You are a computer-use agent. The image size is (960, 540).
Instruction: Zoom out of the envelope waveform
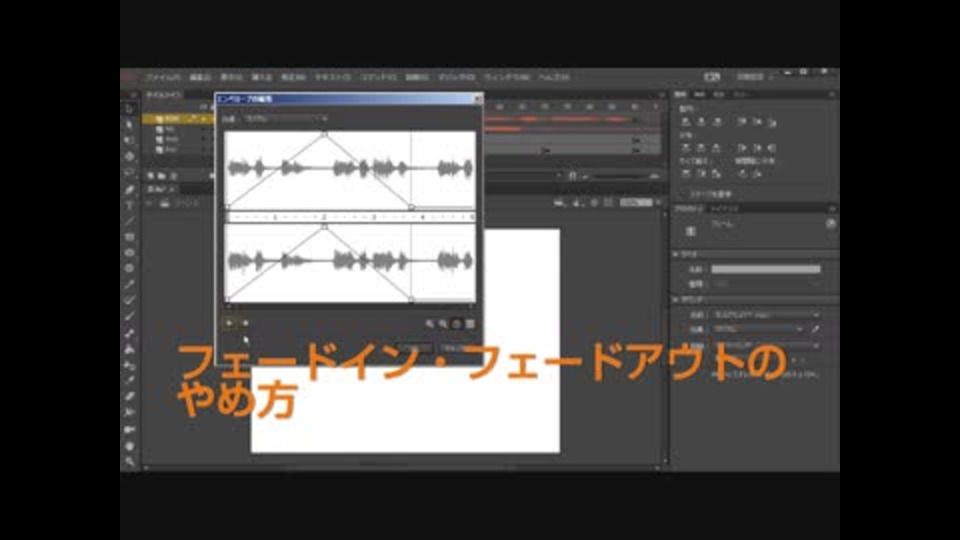[x=443, y=324]
